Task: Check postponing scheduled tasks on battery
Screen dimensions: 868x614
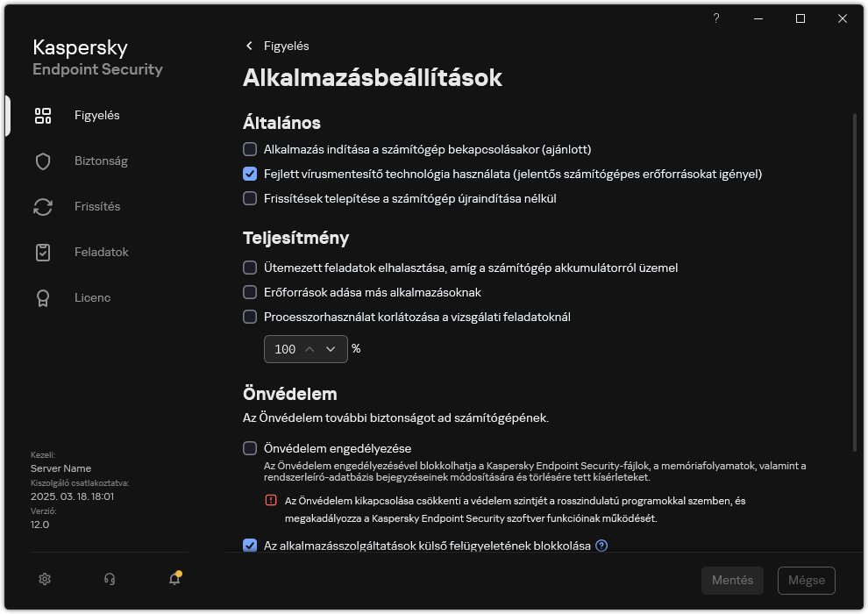Action: pyautogui.click(x=250, y=268)
